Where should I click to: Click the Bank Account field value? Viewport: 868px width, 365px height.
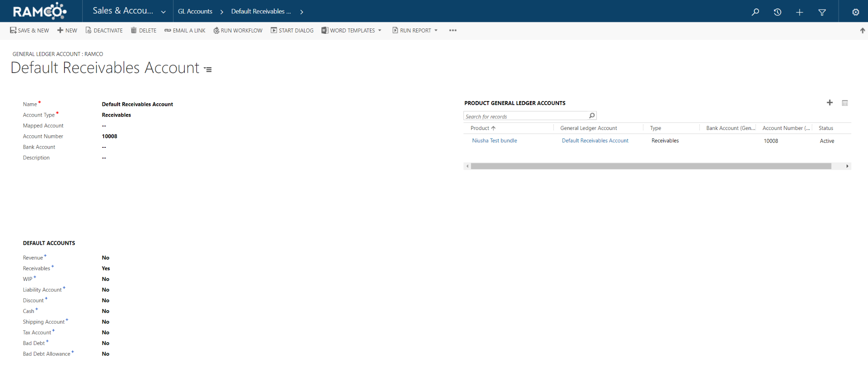click(x=104, y=147)
